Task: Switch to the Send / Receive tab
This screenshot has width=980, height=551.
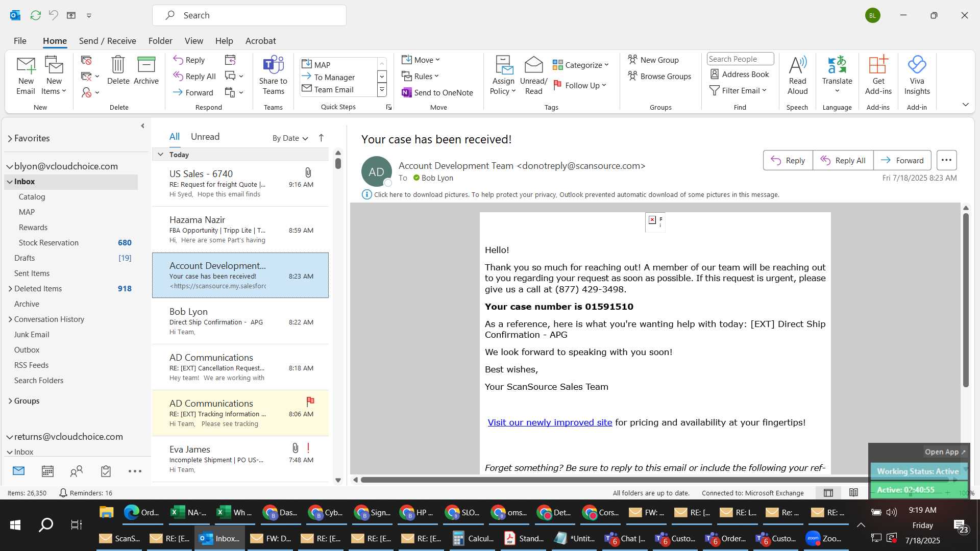Action: click(107, 41)
